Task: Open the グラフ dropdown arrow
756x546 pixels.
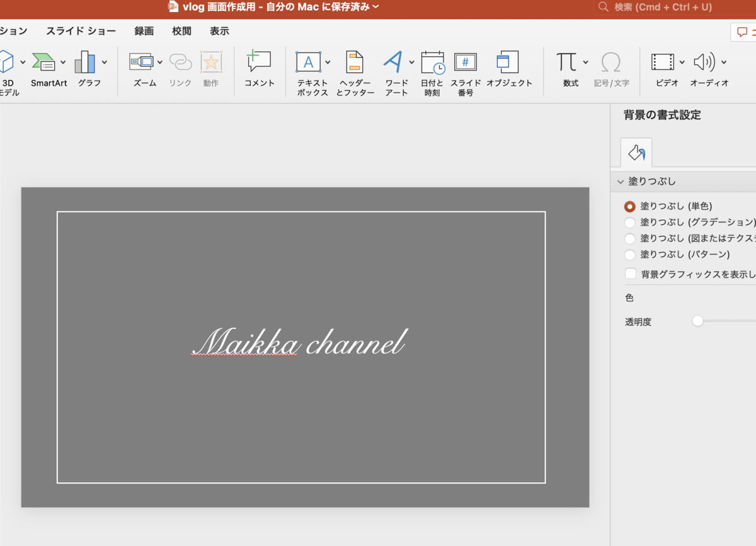Action: (x=104, y=62)
